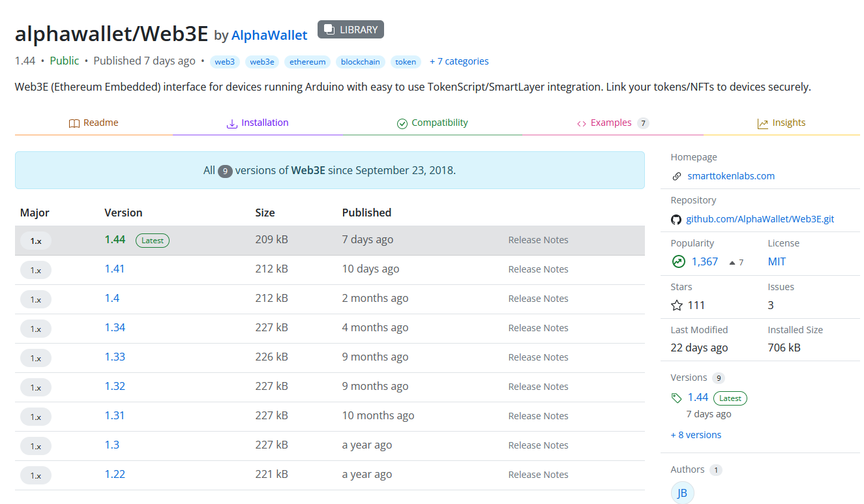Click the Issues count 3
This screenshot has width=864, height=504.
pyautogui.click(x=771, y=305)
